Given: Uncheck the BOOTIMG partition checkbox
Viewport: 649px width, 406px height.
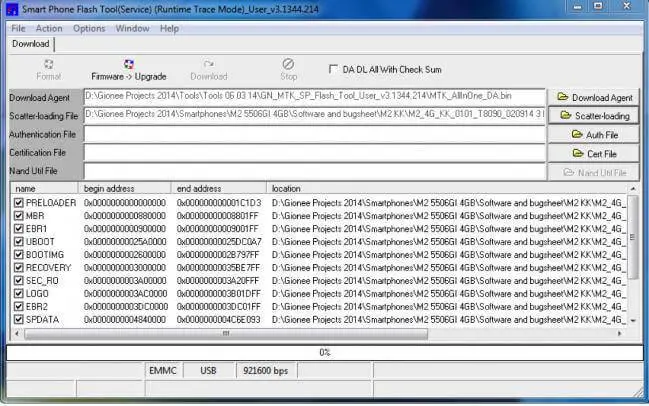Looking at the screenshot, I should coord(19,255).
